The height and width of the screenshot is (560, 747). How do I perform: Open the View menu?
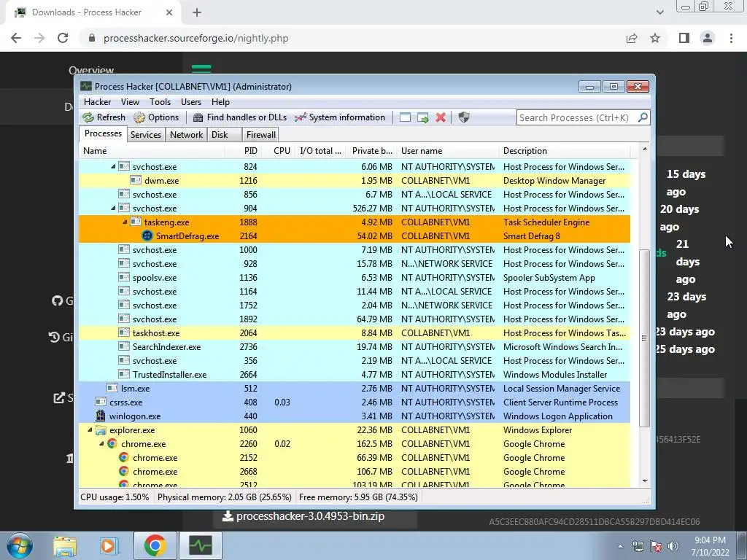[130, 102]
